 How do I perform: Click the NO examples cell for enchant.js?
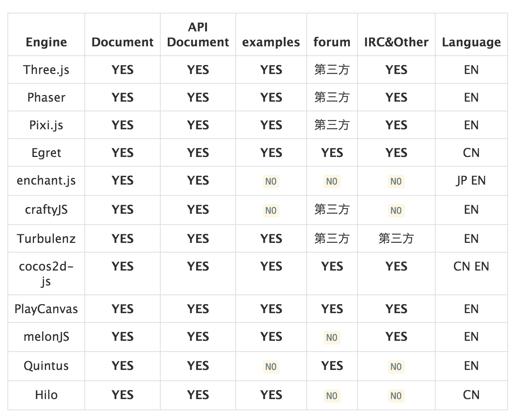[271, 181]
